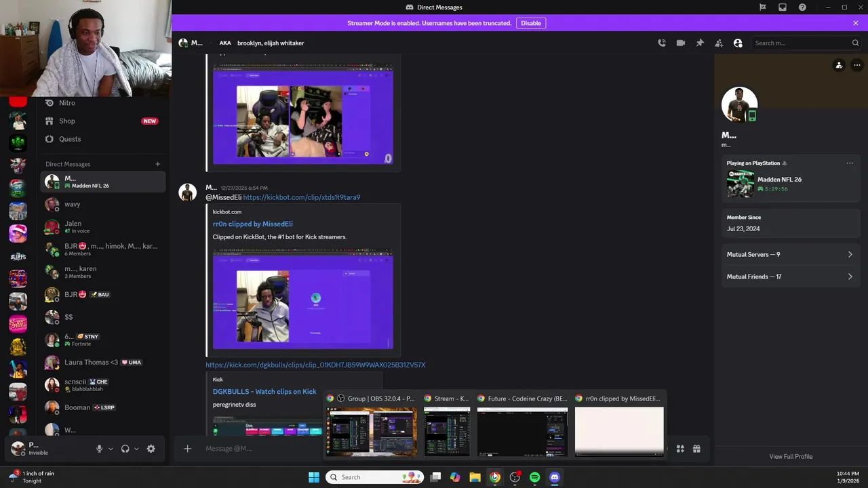Click View Full Profile
This screenshot has width=868, height=488.
pos(791,456)
